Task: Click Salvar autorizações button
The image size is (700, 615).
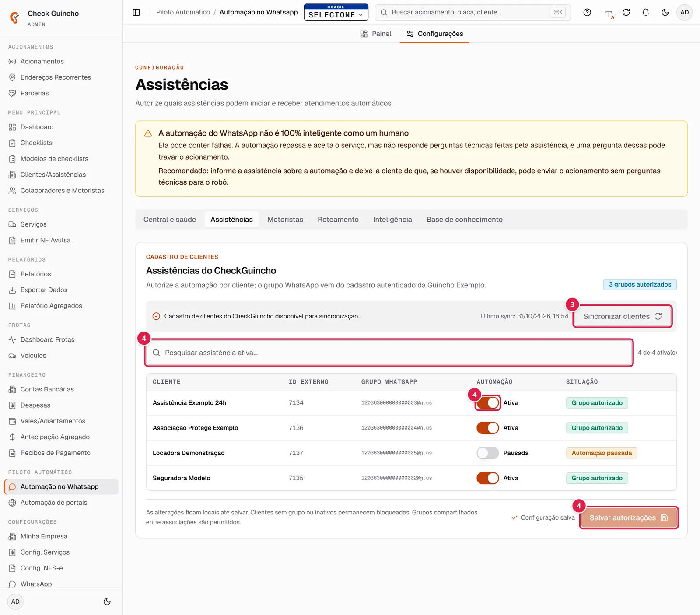Action: click(629, 517)
